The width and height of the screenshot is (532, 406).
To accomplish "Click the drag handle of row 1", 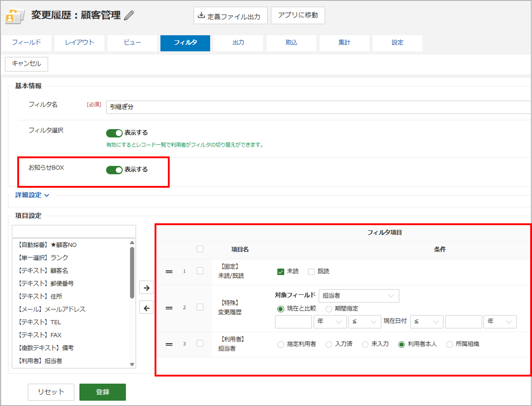I will [169, 272].
